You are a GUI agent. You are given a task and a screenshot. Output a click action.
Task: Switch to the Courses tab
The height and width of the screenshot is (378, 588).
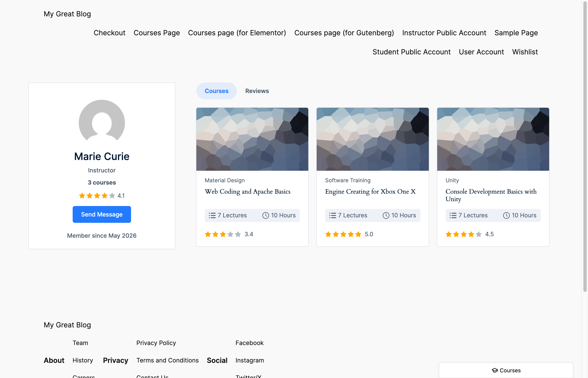click(x=217, y=91)
